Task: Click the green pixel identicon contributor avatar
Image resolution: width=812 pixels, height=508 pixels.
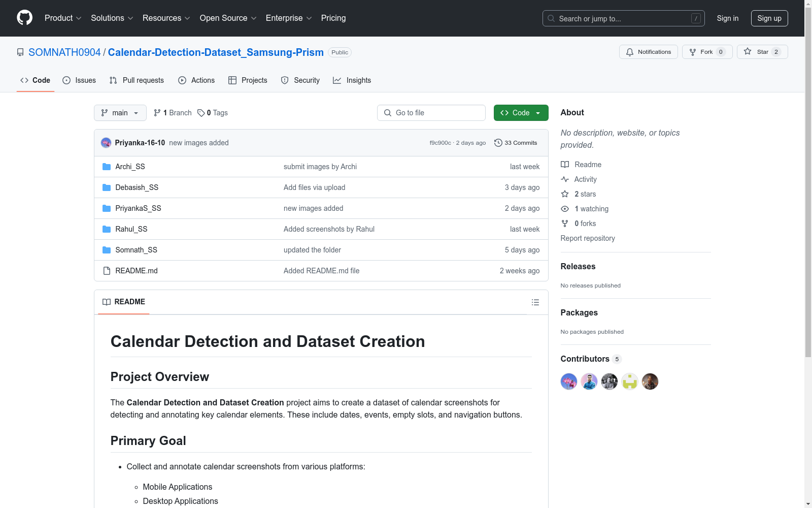Action: (630, 382)
